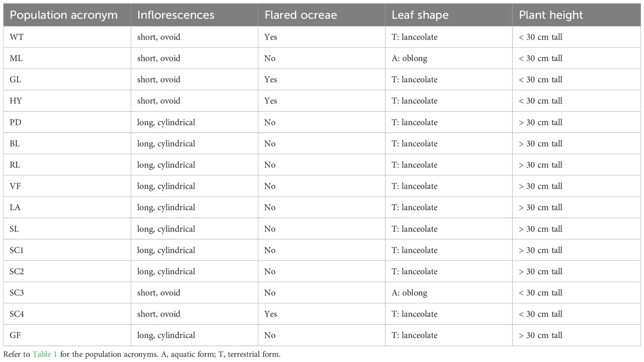Select the Population acronym column header
644x362 pixels.
[67, 15]
